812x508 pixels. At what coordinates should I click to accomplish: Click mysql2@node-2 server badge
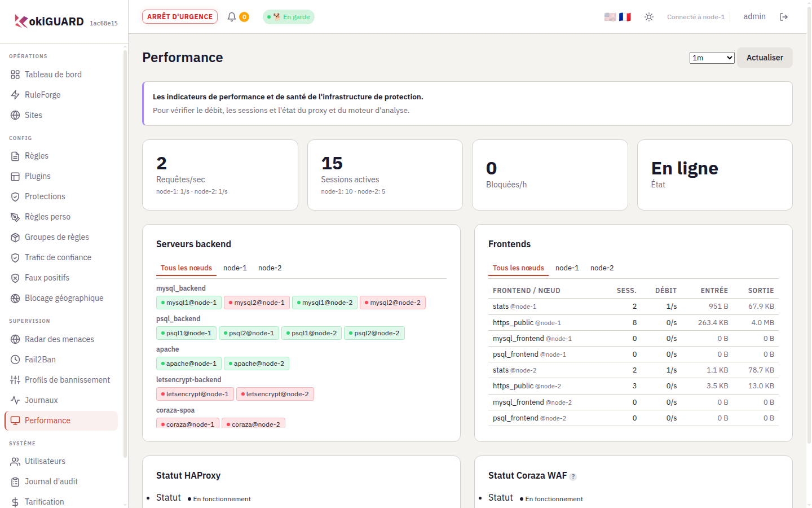tap(392, 303)
